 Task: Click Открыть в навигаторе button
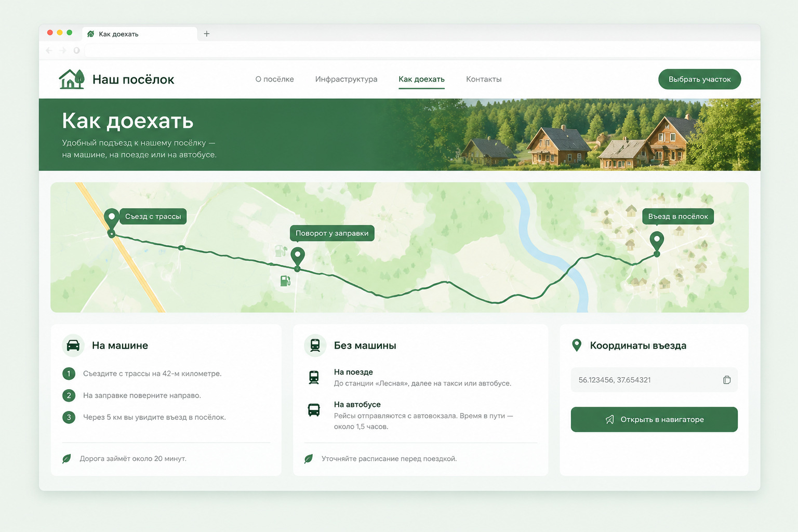tap(654, 419)
